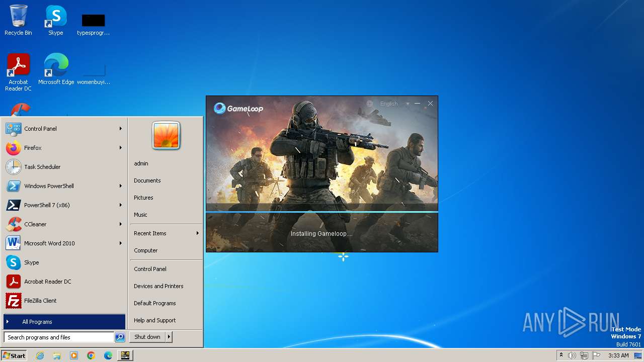Viewport: 644px width, 362px height.
Task: Open the Action Center flag icon
Action: pyautogui.click(x=596, y=355)
